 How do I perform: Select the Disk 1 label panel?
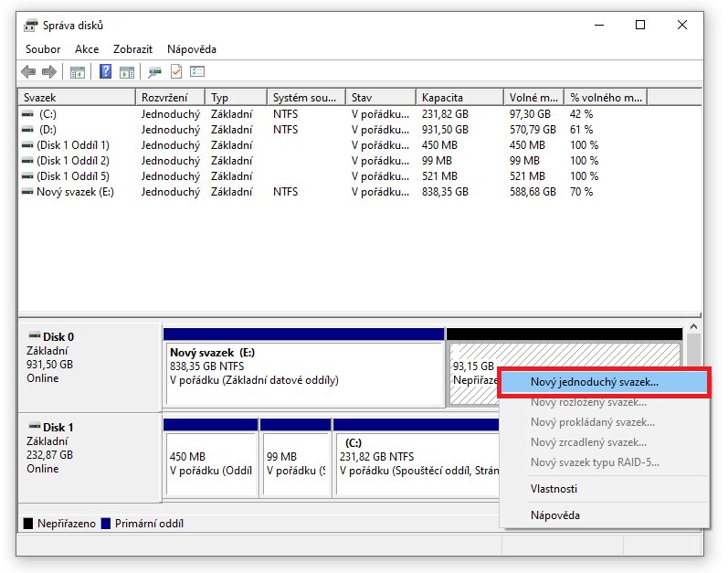(90, 458)
